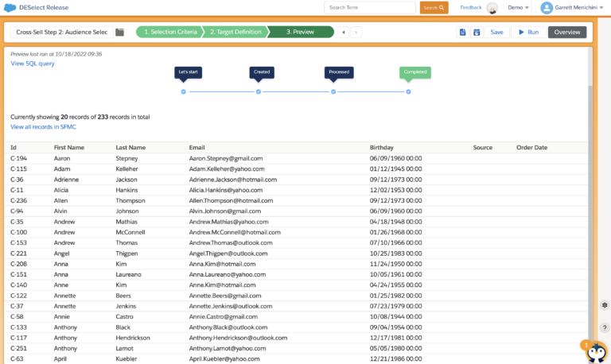Open the question mark help icon
Screen dimensions: 611x364
click(x=604, y=327)
